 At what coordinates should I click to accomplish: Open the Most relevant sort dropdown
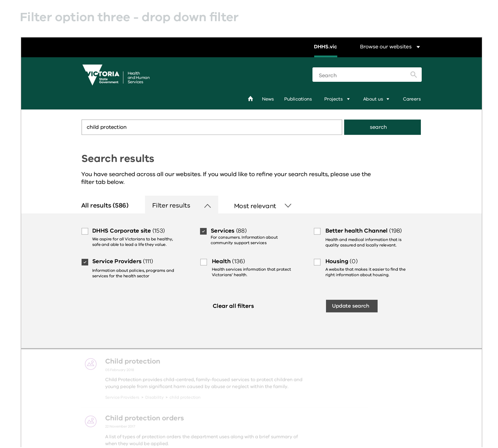(262, 206)
